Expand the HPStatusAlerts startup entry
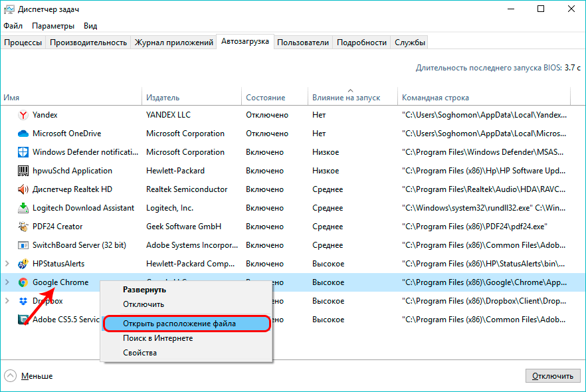Image resolution: width=586 pixels, height=392 pixels. (x=7, y=264)
